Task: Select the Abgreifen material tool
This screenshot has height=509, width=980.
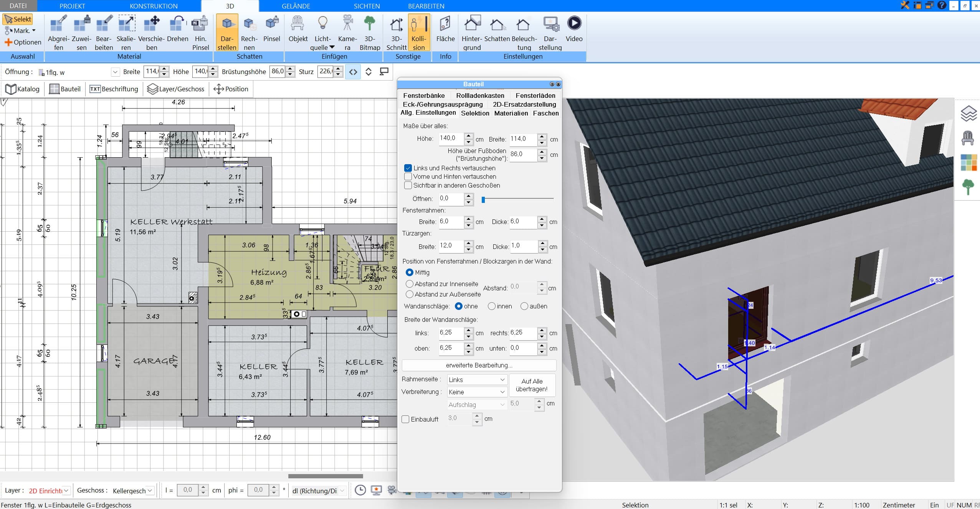Action: 58,33
